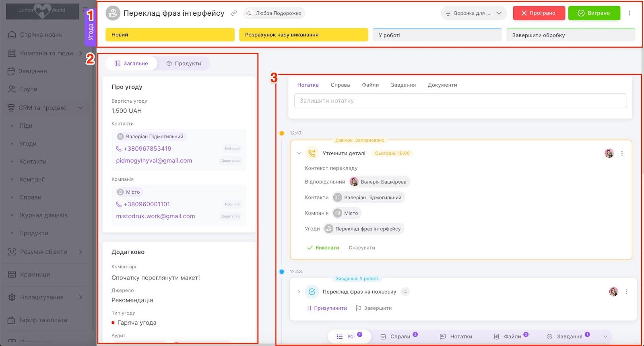Open the Воронка для funnel dropdown
This screenshot has height=346, width=644.
click(x=473, y=13)
